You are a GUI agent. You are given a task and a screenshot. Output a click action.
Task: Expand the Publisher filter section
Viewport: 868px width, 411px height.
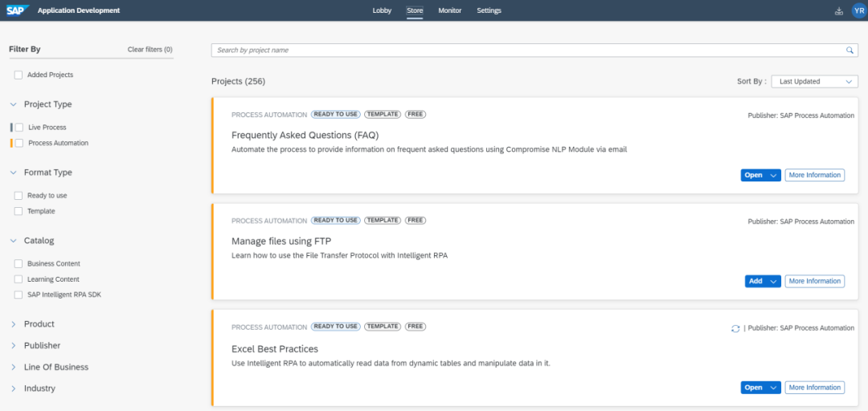(x=14, y=346)
